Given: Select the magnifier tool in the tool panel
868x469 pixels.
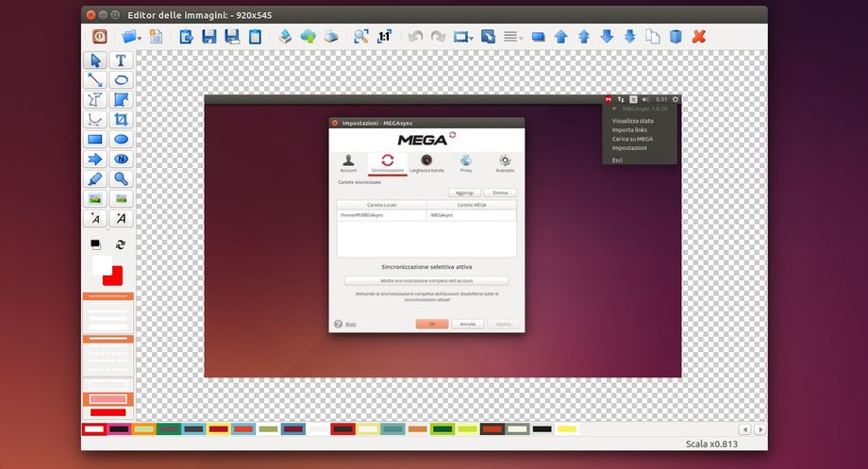Looking at the screenshot, I should [121, 179].
